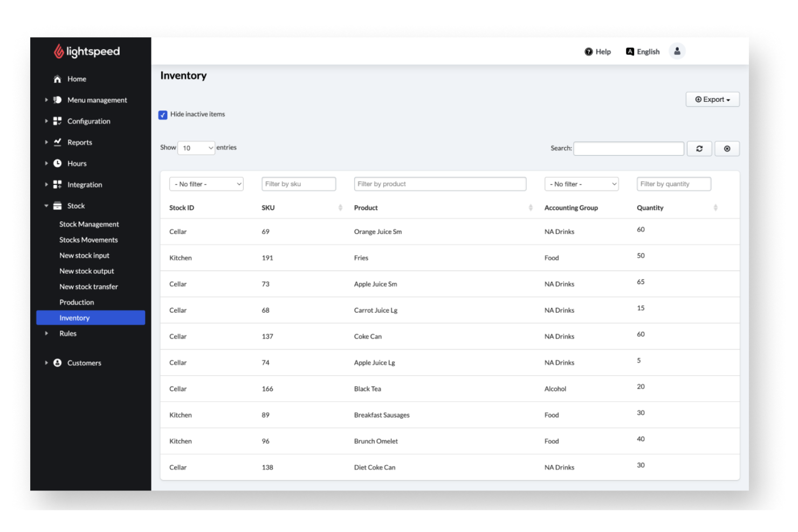
Task: Click the refresh icon next to search
Action: 699,148
